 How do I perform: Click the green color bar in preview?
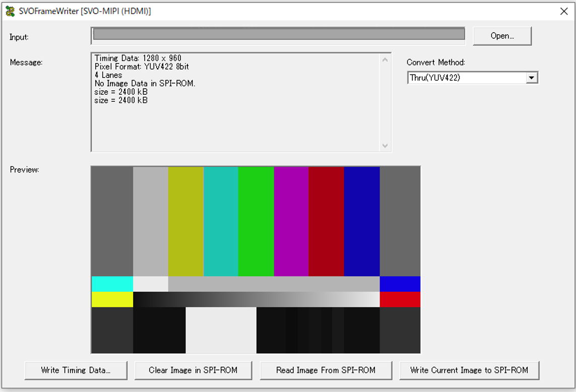point(256,222)
